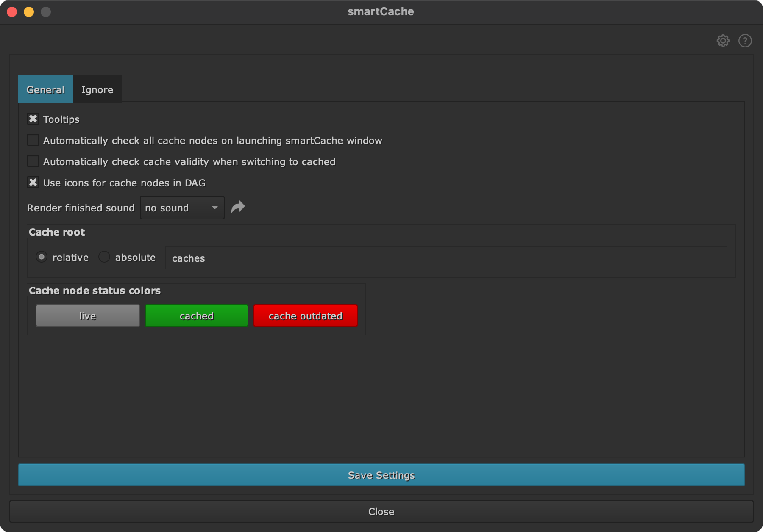Image resolution: width=763 pixels, height=532 pixels.
Task: Open settings via the gear icon
Action: [x=723, y=41]
